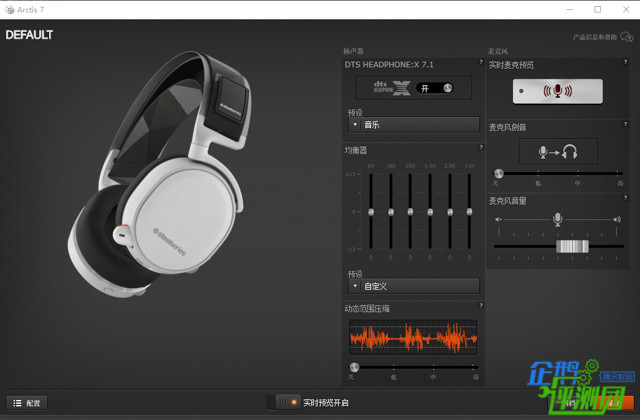The image size is (640, 420).
Task: Click the 11K equalizer band slider
Action: point(469,211)
